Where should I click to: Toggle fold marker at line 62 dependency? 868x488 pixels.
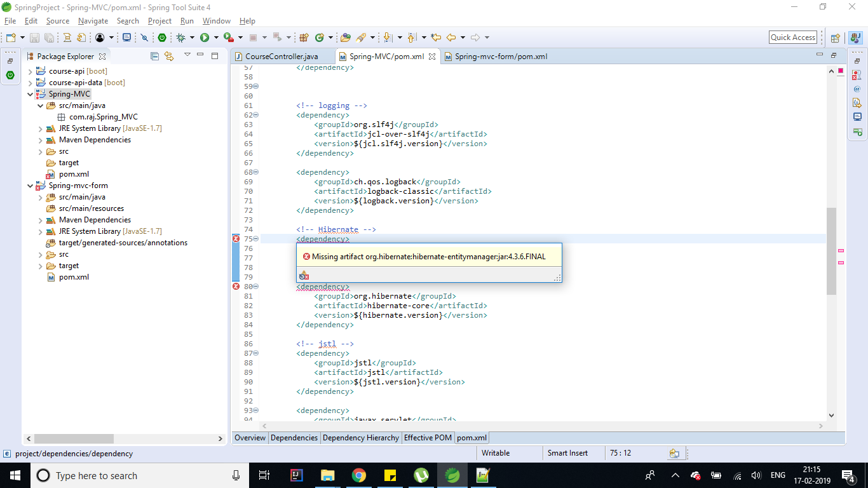(256, 115)
